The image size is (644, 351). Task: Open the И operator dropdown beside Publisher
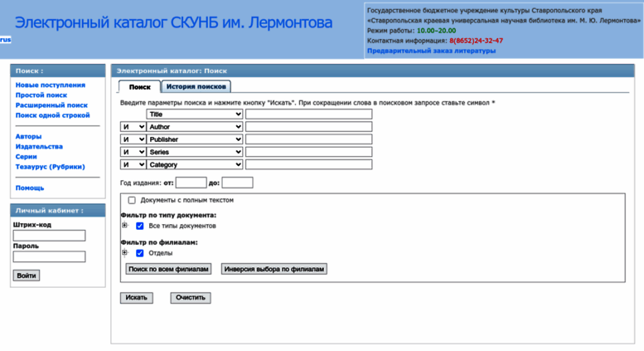click(x=133, y=139)
